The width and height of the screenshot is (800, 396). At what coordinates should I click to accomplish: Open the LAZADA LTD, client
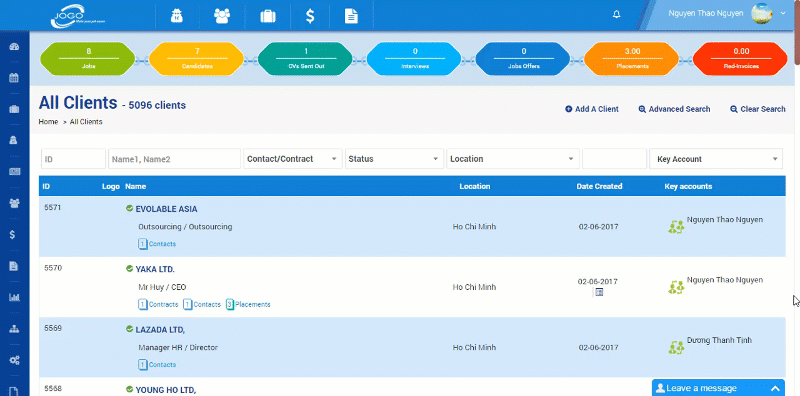pos(160,330)
